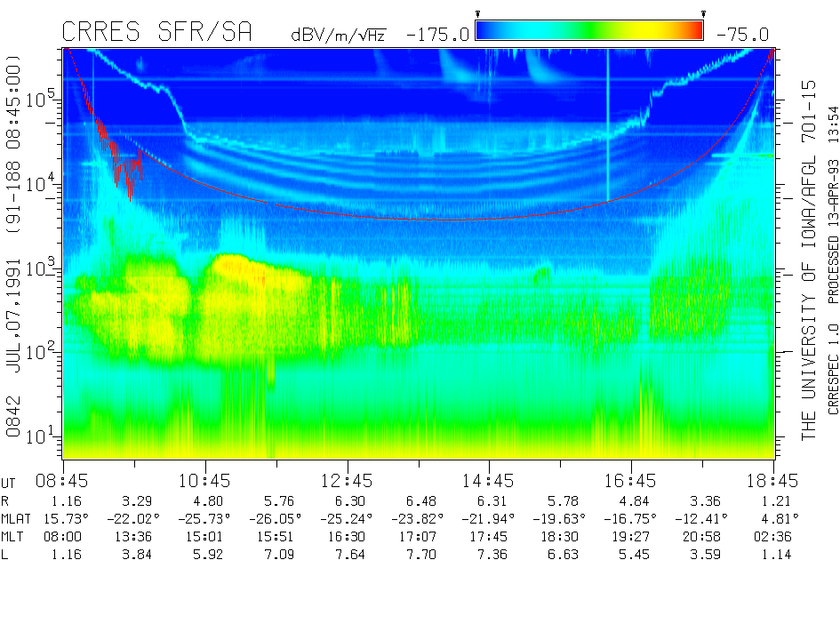
Task: Select the 14:45 UT time tick label
Action: (489, 481)
